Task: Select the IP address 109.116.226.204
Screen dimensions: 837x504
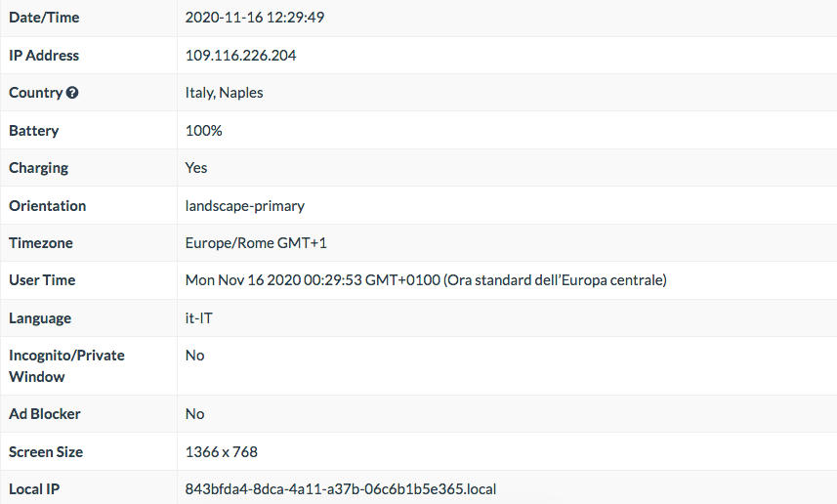Action: (240, 56)
